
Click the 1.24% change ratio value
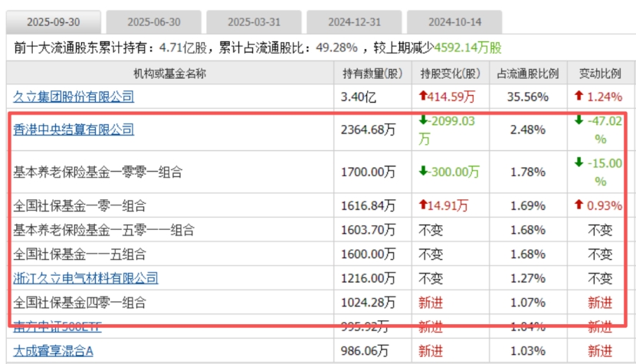(598, 97)
